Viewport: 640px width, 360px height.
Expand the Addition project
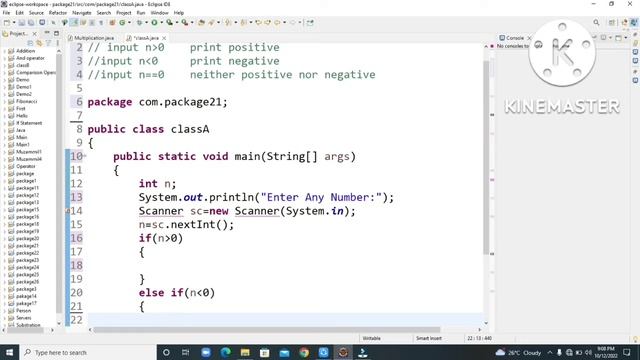pos(5,51)
